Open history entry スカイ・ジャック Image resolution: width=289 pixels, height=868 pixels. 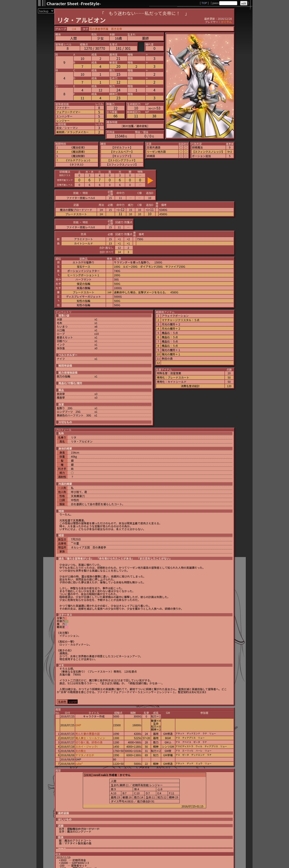86,747
